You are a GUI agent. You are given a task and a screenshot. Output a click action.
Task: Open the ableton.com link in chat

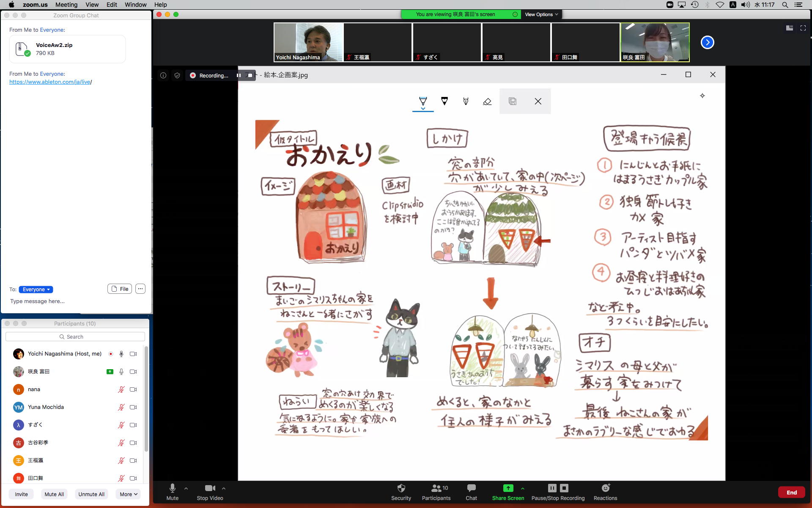[50, 82]
